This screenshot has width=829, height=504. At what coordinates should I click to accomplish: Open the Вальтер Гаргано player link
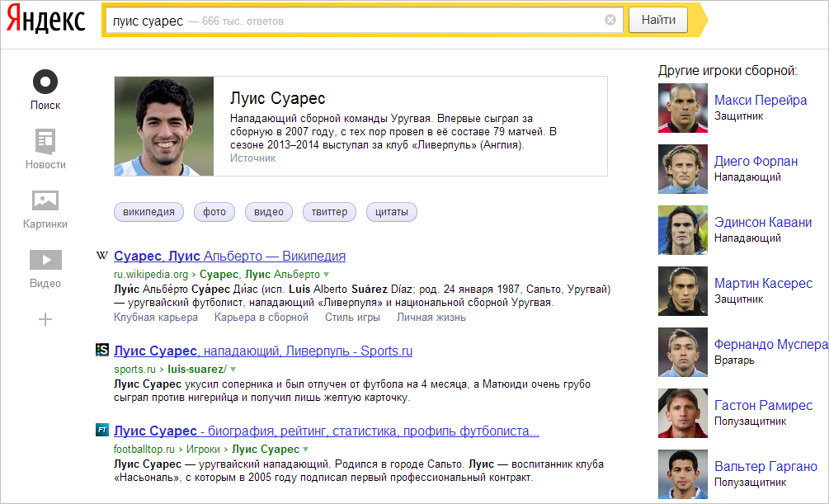765,466
